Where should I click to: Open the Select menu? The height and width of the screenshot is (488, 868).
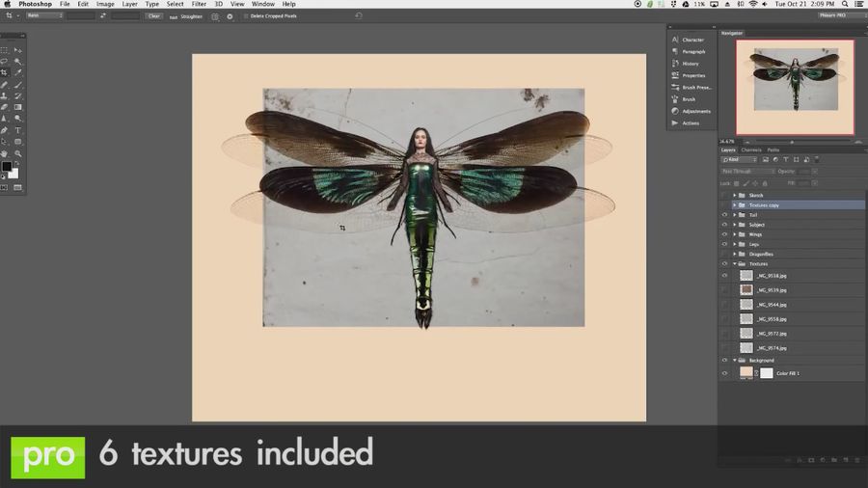click(175, 4)
